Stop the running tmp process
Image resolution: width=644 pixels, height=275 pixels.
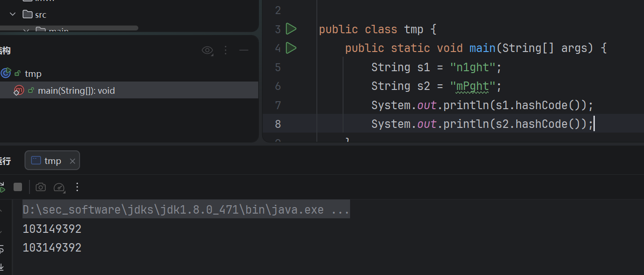pyautogui.click(x=18, y=187)
